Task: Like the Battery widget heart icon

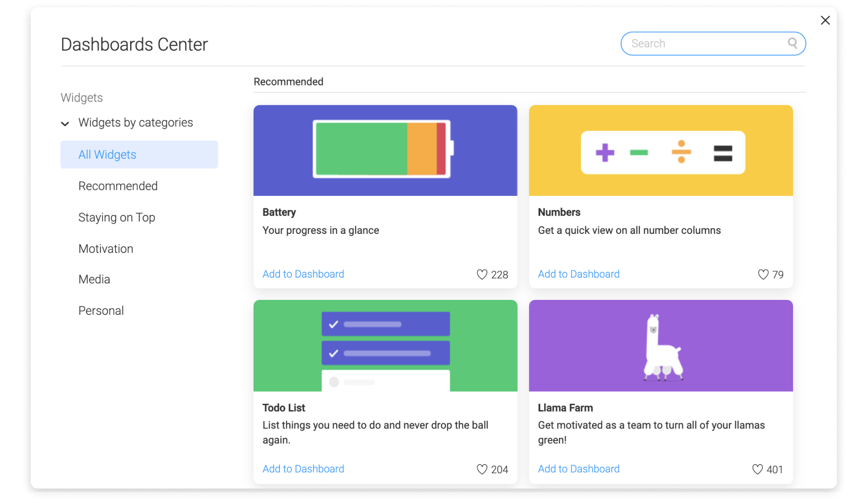Action: (x=482, y=275)
